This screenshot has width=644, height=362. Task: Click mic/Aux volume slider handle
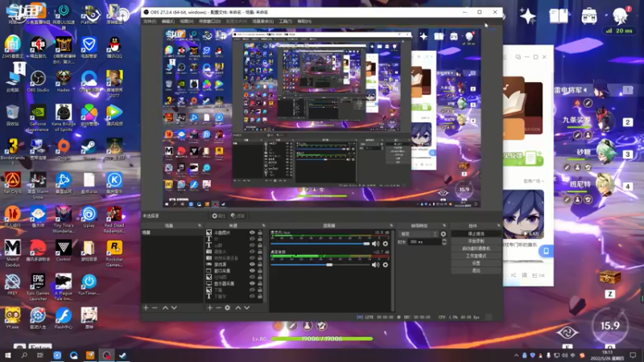point(366,244)
